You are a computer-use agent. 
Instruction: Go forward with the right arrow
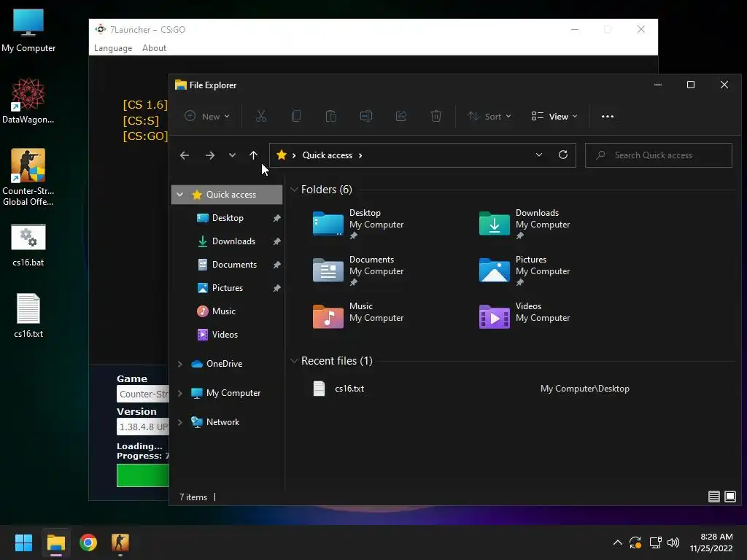209,155
